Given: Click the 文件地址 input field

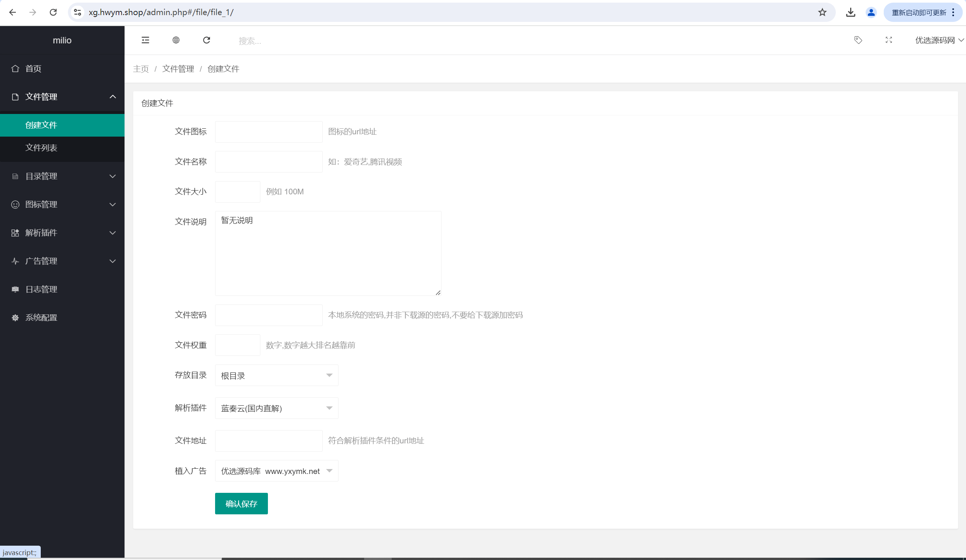Looking at the screenshot, I should [269, 441].
